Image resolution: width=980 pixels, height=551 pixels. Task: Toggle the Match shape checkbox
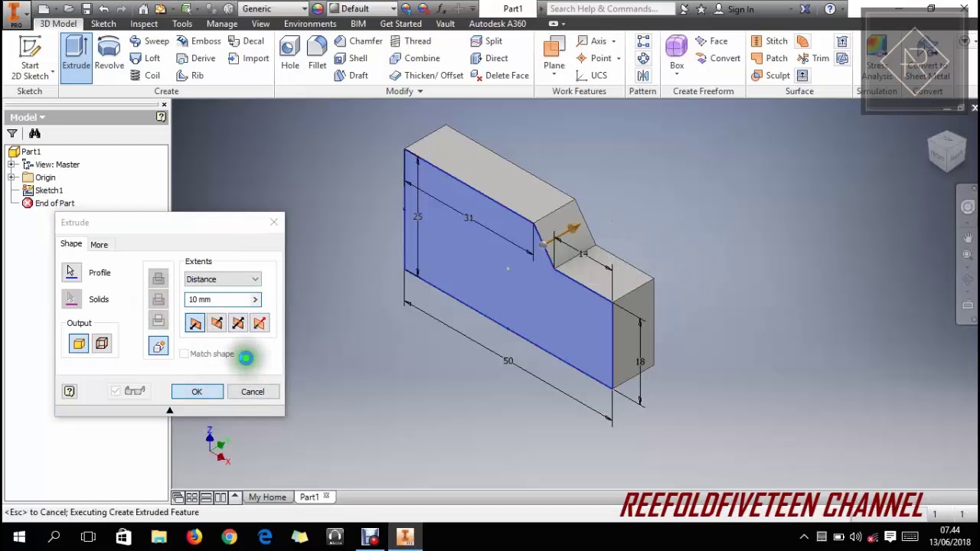point(184,354)
